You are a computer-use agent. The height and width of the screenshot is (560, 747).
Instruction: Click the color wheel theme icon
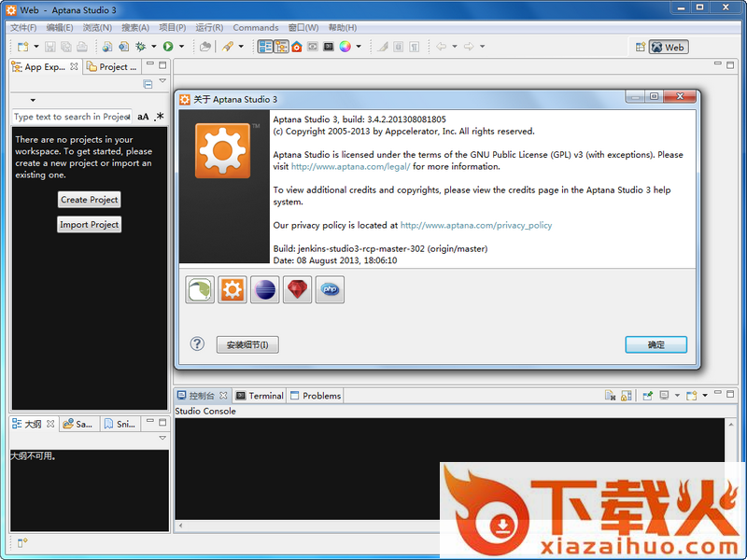click(x=345, y=46)
